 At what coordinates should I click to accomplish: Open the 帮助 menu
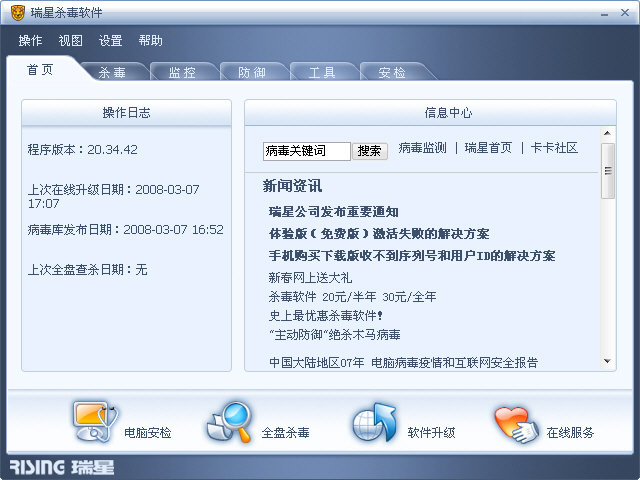coord(150,40)
